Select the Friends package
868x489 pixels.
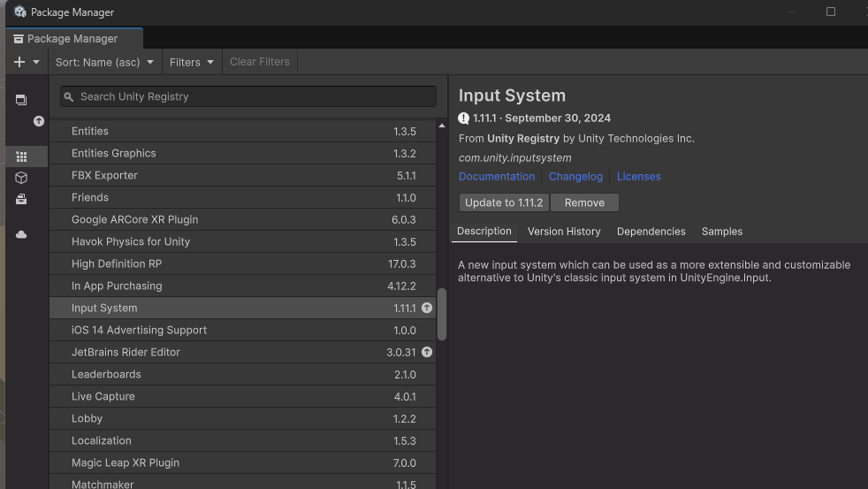tap(242, 198)
